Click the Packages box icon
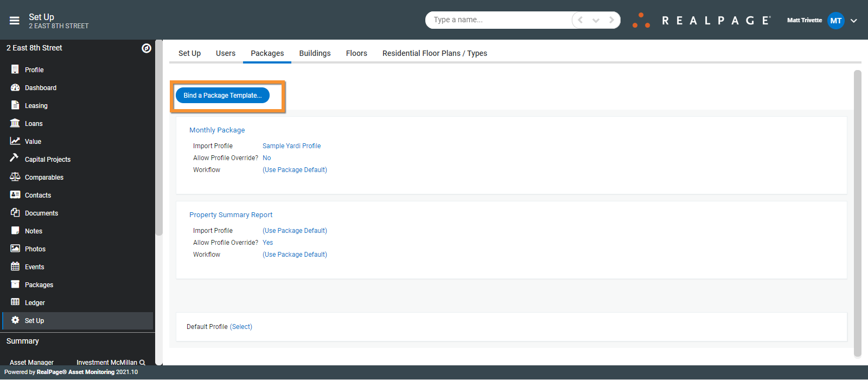 click(x=15, y=284)
